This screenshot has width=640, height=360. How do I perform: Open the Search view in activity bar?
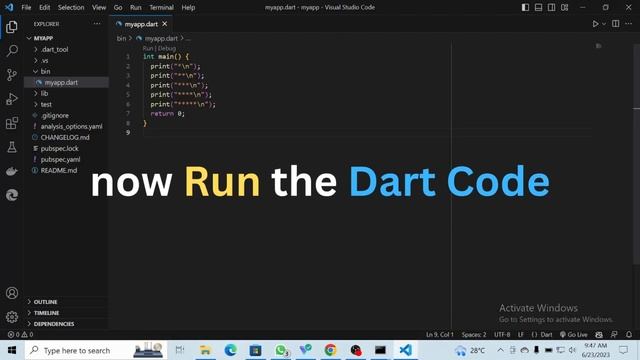pos(12,51)
